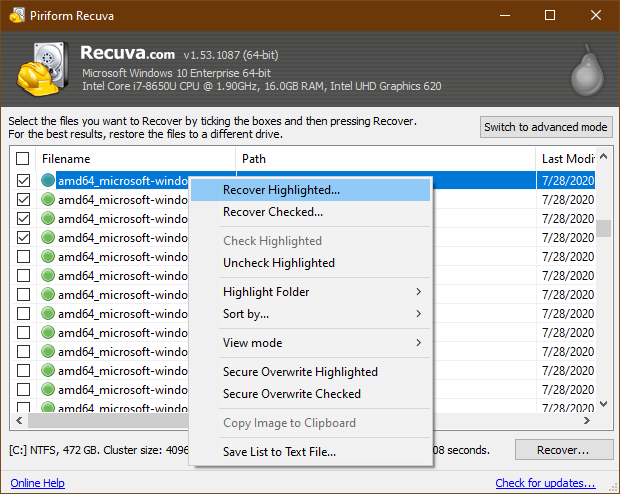Click the green status dot of the last visible file
The height and width of the screenshot is (494, 620).
point(48,390)
